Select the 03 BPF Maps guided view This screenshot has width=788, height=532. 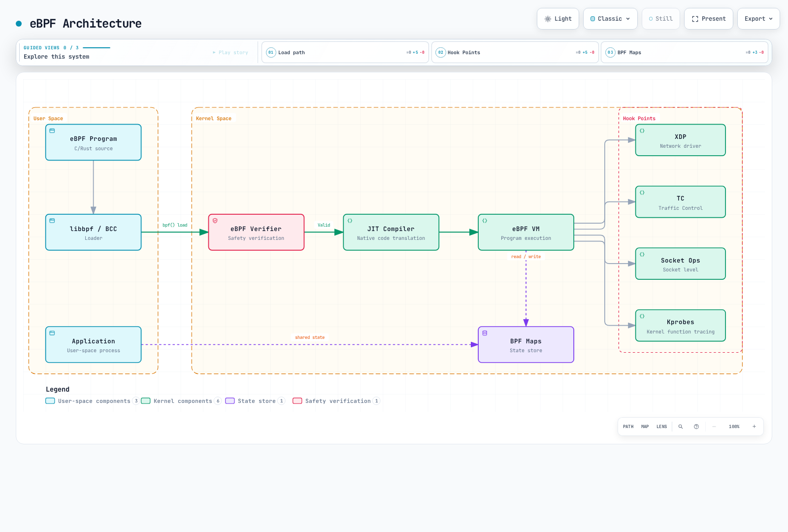pos(685,52)
